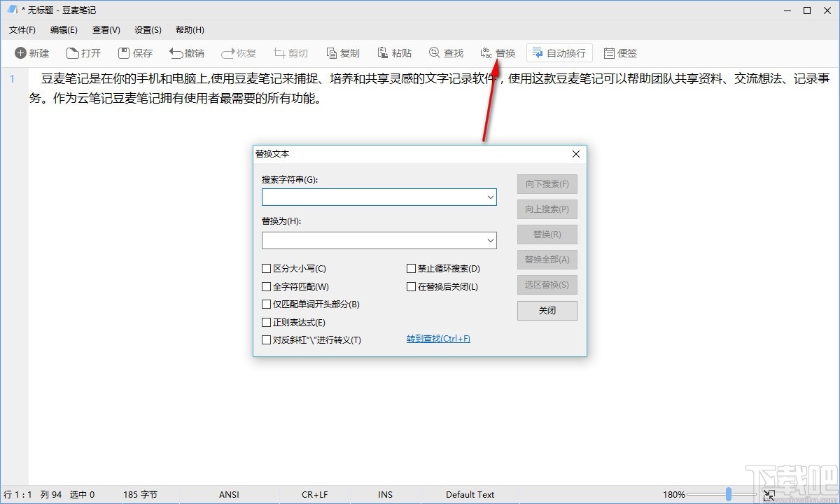Check the 正则表达式 regex option
The image size is (840, 504).
click(267, 322)
